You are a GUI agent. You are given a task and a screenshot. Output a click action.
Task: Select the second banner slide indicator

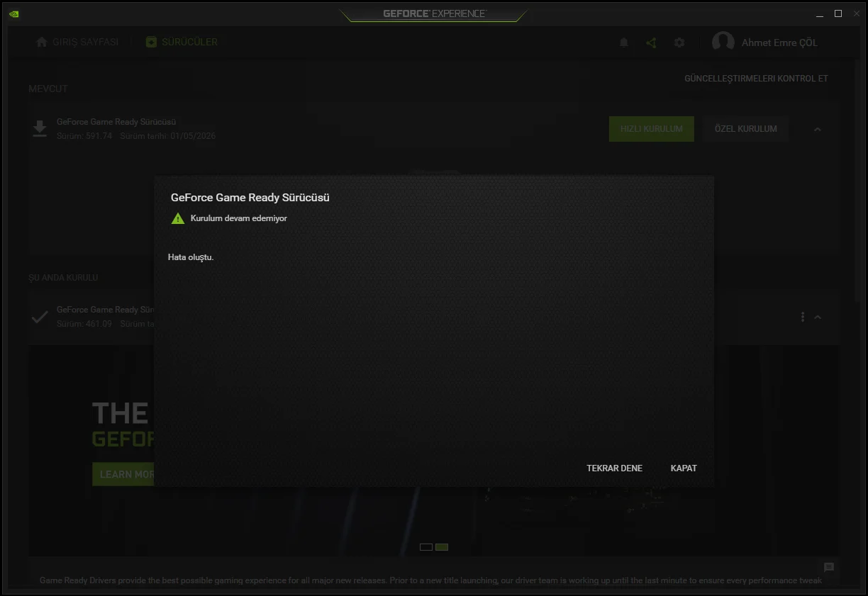pos(442,547)
